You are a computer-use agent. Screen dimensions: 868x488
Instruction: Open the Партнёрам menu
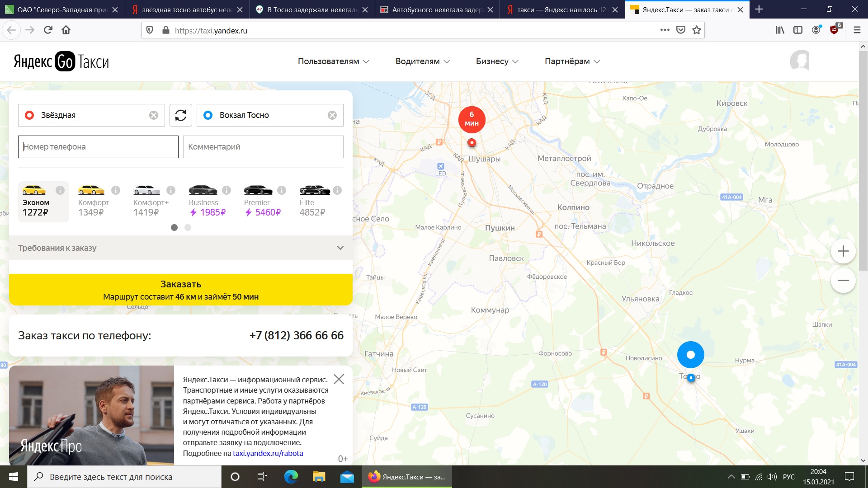tap(572, 61)
